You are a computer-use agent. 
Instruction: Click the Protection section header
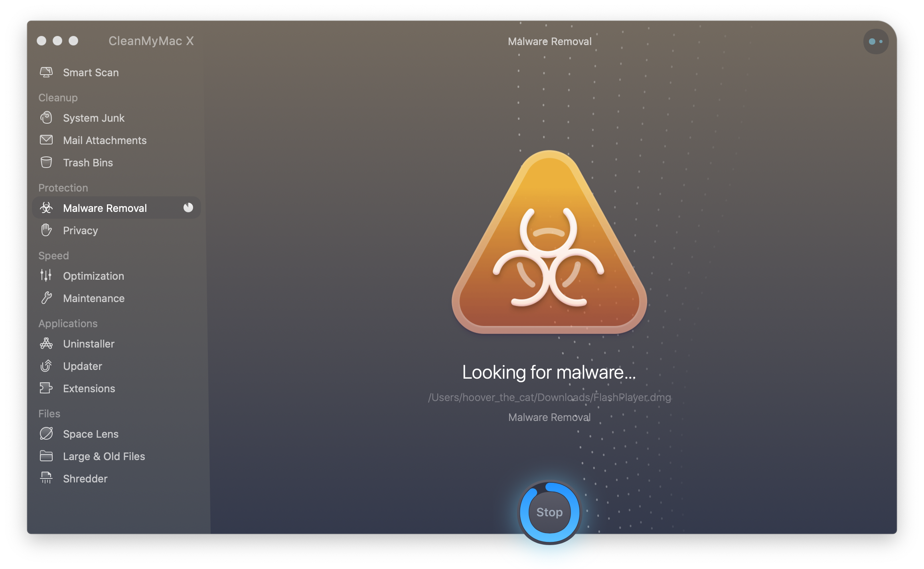(x=63, y=188)
